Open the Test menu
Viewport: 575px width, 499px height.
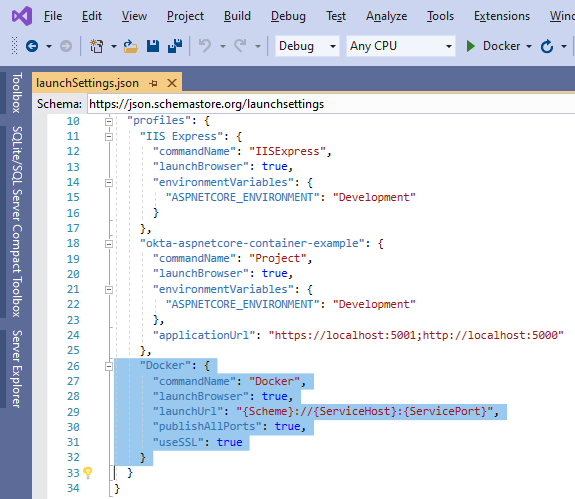click(x=336, y=16)
